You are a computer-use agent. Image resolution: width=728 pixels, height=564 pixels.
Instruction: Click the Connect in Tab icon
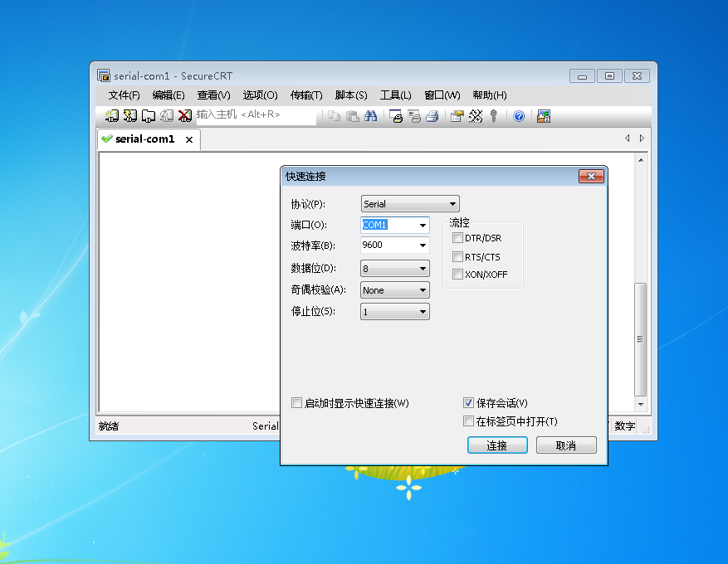148,115
